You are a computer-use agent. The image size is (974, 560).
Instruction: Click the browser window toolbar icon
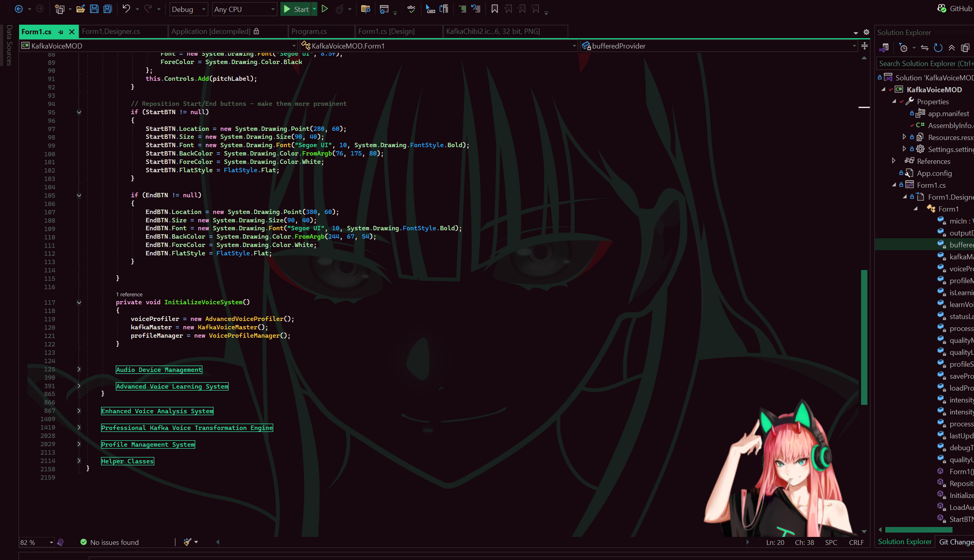pyautogui.click(x=384, y=9)
